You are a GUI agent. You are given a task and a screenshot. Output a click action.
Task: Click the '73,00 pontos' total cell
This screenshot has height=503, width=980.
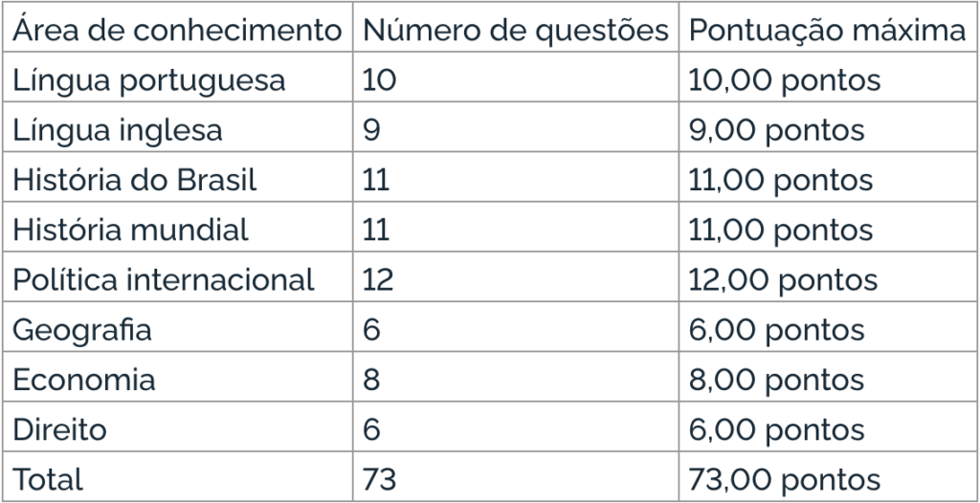(828, 477)
